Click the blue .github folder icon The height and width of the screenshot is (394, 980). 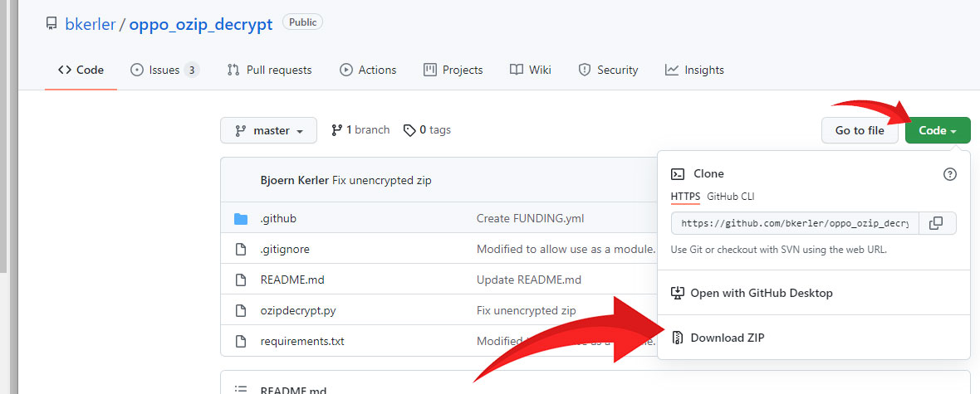(x=241, y=218)
